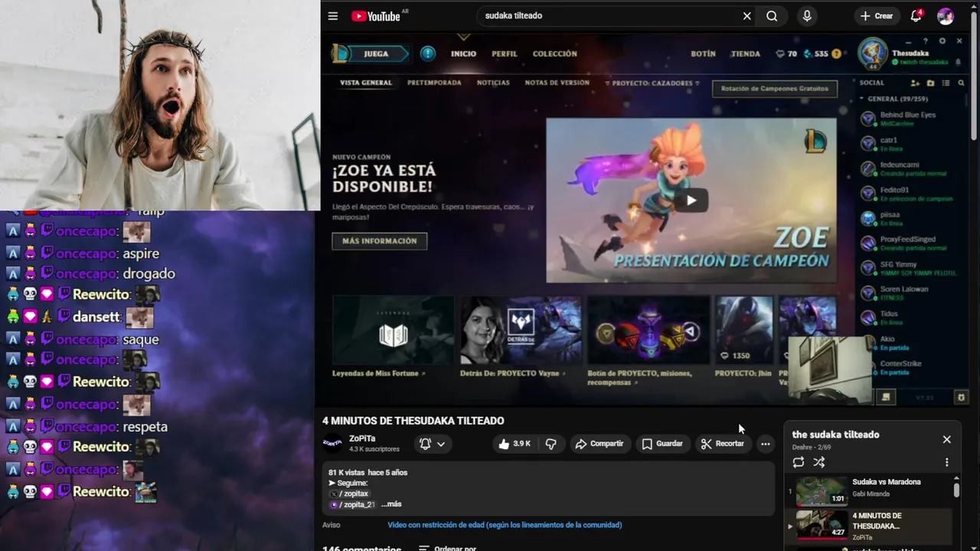Save the video with Guardar
980x551 pixels.
click(x=662, y=444)
